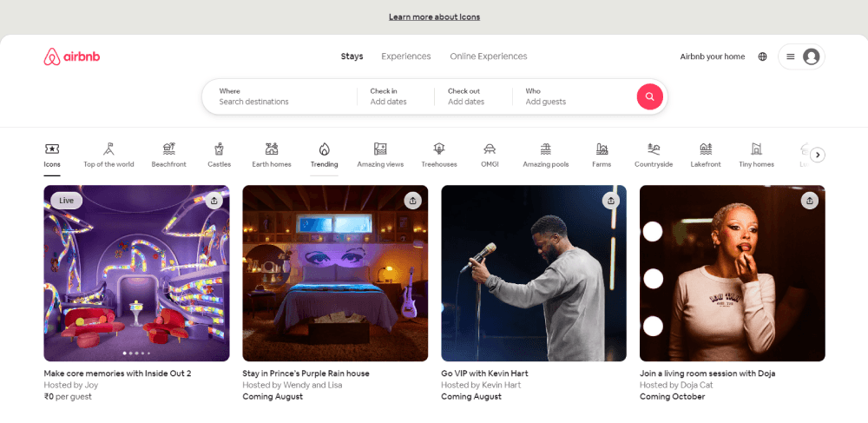Click 'Stay in Prince's Purple Rain house' title
Image resolution: width=868 pixels, height=423 pixels.
point(306,373)
